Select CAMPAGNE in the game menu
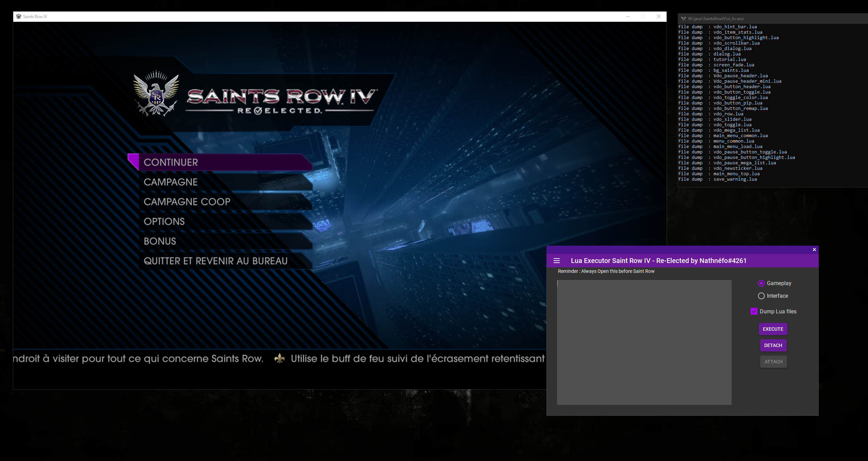 [226, 182]
